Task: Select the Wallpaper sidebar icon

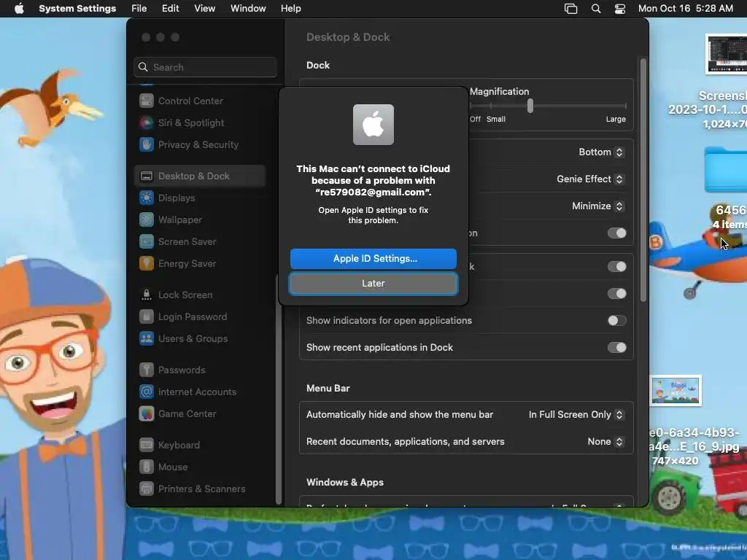Action: tap(146, 219)
